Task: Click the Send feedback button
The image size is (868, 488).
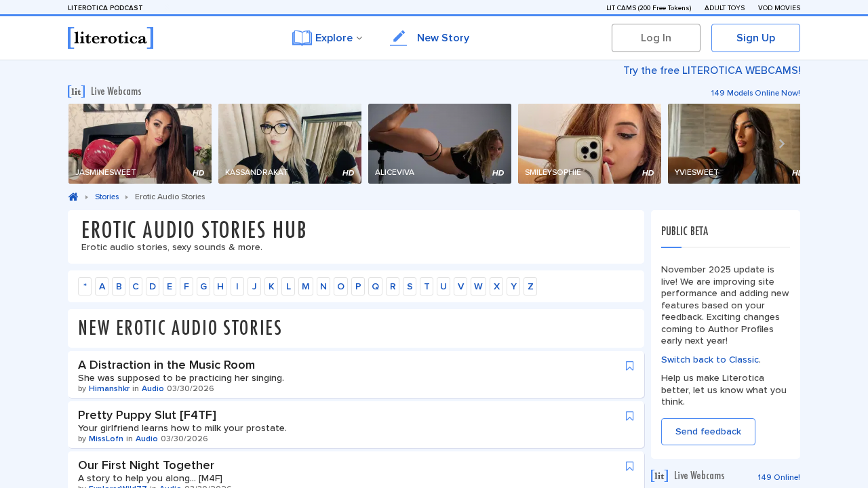Action: pos(708,432)
